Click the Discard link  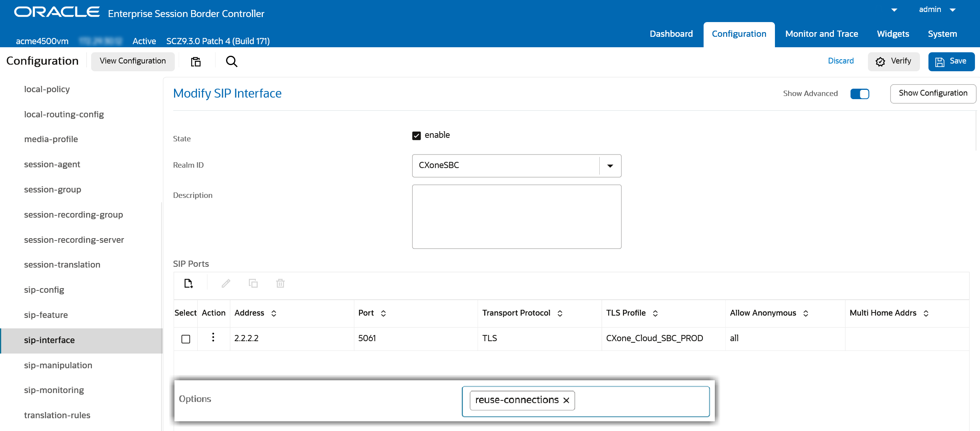(x=840, y=61)
